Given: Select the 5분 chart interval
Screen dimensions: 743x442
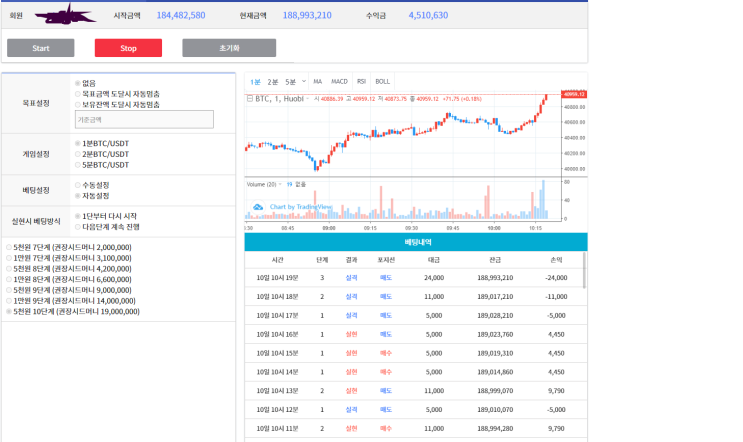Looking at the screenshot, I should click(290, 82).
